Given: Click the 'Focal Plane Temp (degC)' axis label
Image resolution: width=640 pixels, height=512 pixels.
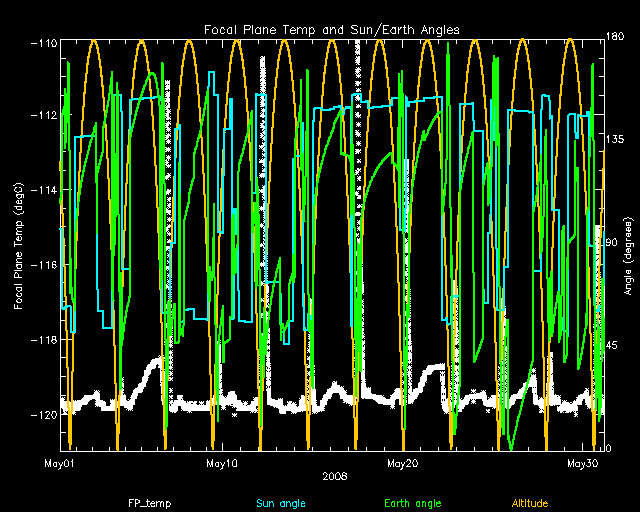Looking at the screenshot, I should (19, 245).
